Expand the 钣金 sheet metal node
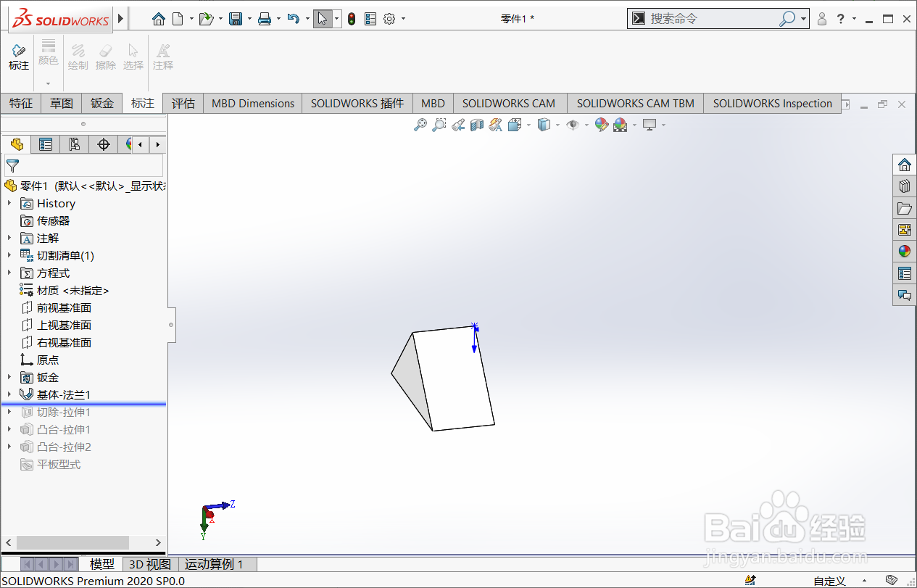Screen dimensions: 917x588 point(9,378)
